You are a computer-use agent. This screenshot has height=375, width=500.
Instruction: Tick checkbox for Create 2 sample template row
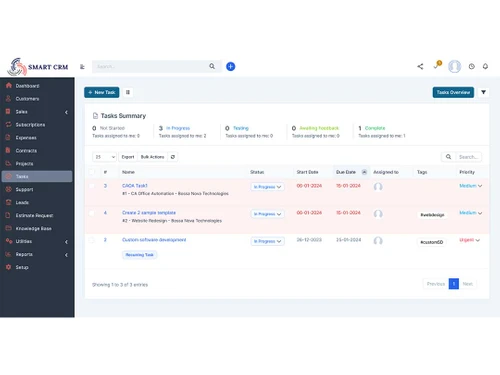[x=92, y=213]
